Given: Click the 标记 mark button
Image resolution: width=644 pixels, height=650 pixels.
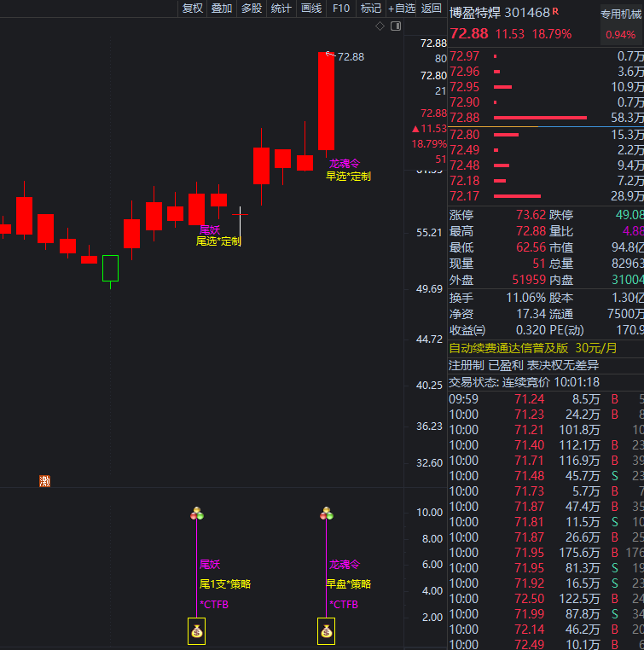Looking at the screenshot, I should [371, 9].
